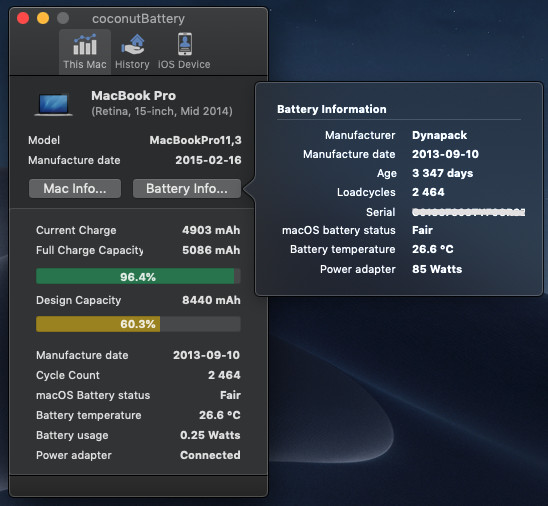Click the Serial label in popover

[x=381, y=212]
